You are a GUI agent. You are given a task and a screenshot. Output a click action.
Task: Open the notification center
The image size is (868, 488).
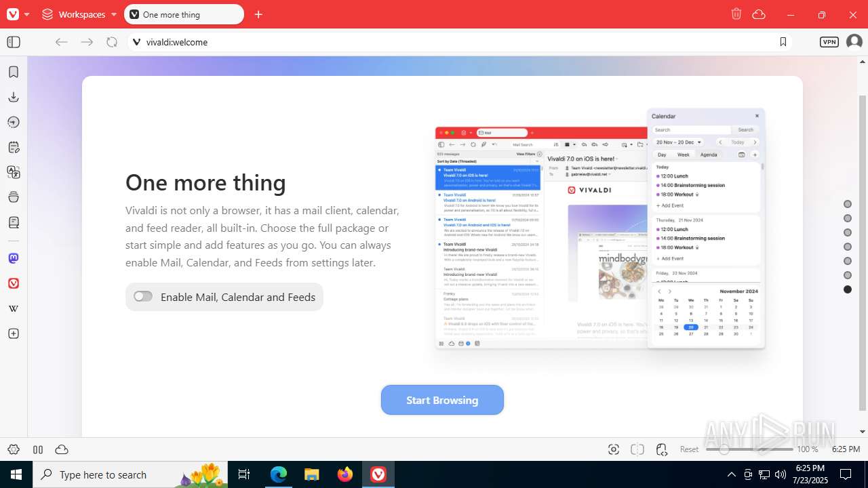coord(846,474)
